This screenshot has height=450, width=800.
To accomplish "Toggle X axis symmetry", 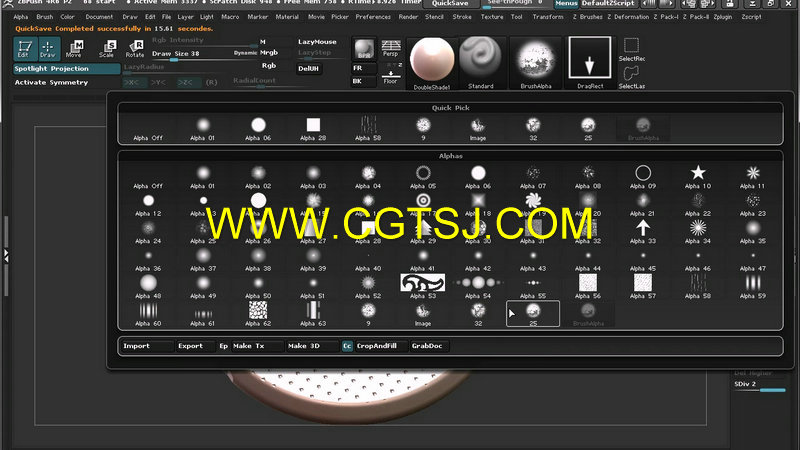I will coord(132,82).
